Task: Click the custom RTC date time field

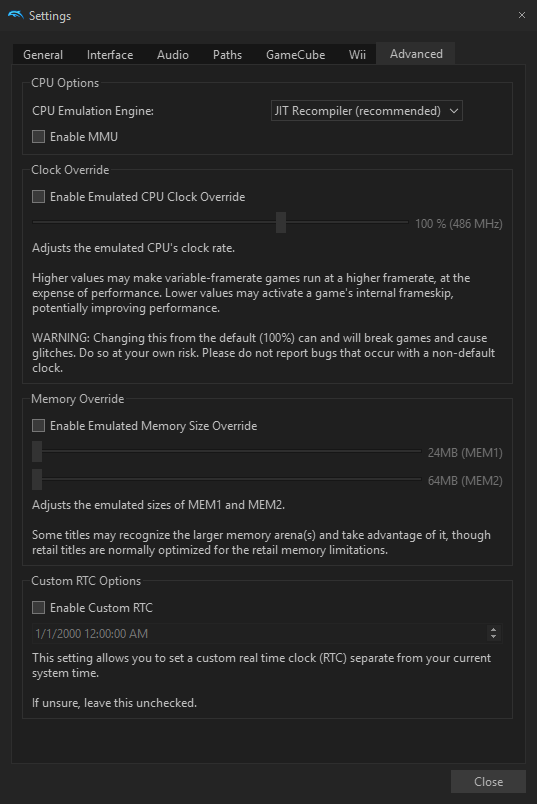Action: click(x=267, y=633)
